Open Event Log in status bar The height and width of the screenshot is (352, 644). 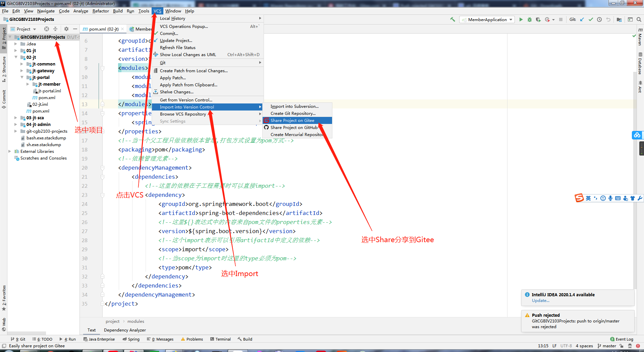point(622,339)
